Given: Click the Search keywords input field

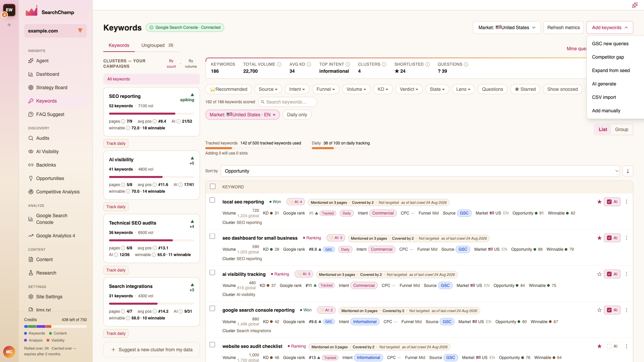Looking at the screenshot, I should click(287, 102).
